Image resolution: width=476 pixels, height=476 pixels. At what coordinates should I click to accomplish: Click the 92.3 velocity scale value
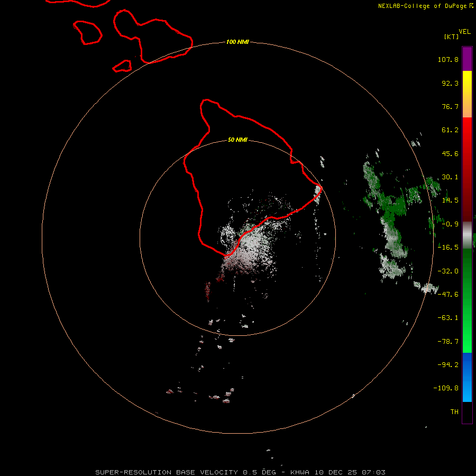pos(450,83)
